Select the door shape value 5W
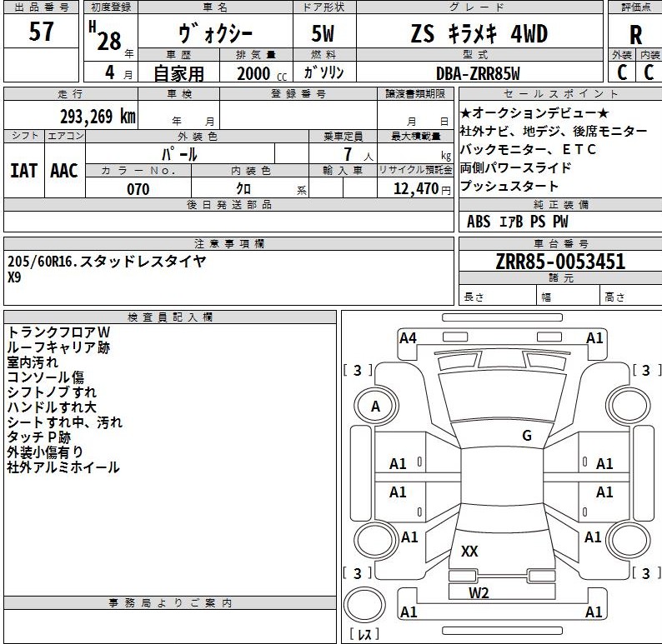Viewport: 662px width, 644px height. pyautogui.click(x=323, y=33)
